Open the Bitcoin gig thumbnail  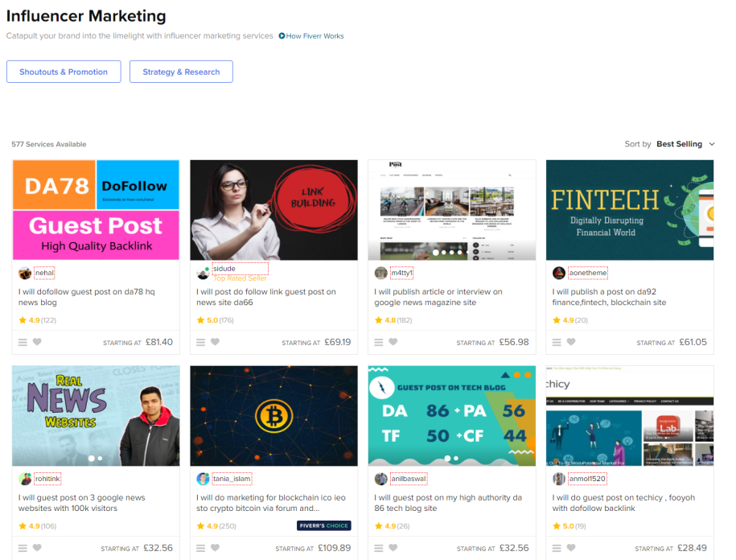click(273, 416)
